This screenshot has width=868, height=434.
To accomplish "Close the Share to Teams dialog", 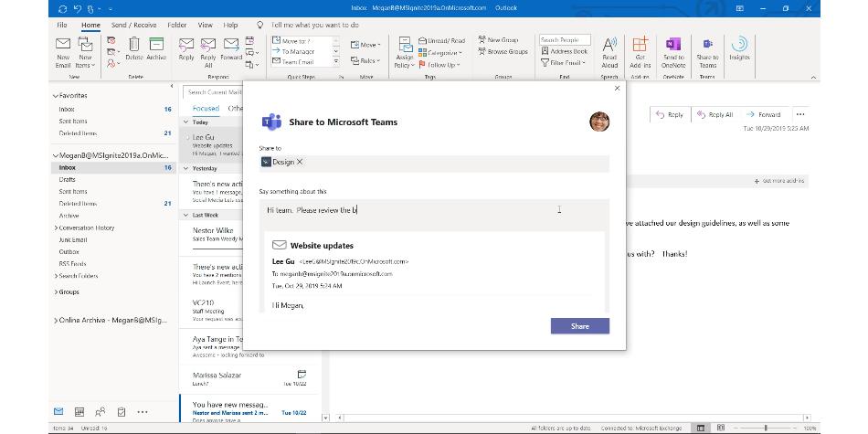I will 618,88.
